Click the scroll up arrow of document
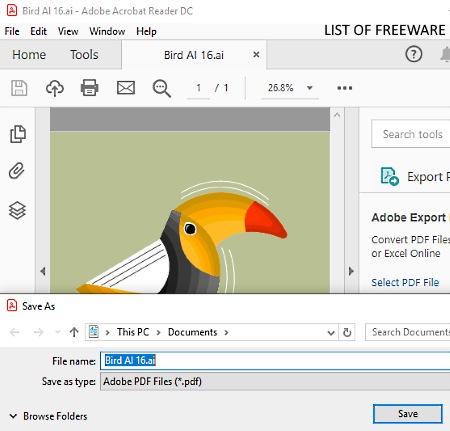 point(337,115)
